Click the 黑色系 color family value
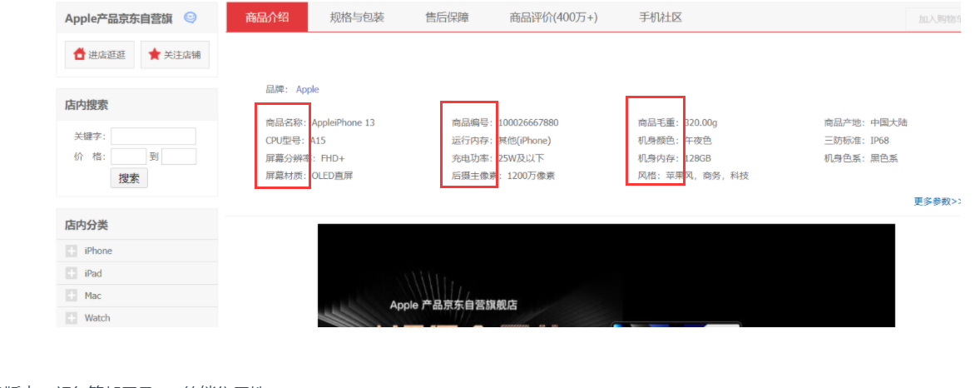 (883, 158)
